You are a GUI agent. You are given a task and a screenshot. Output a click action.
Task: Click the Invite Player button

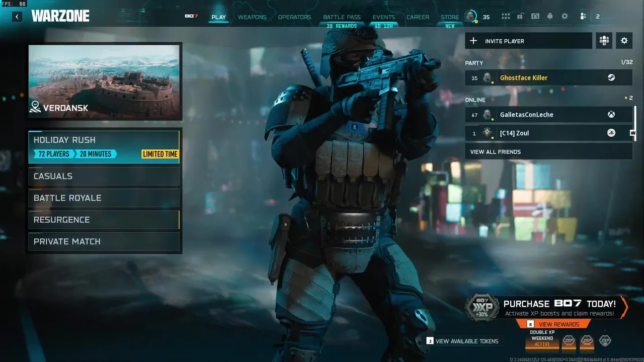point(528,41)
